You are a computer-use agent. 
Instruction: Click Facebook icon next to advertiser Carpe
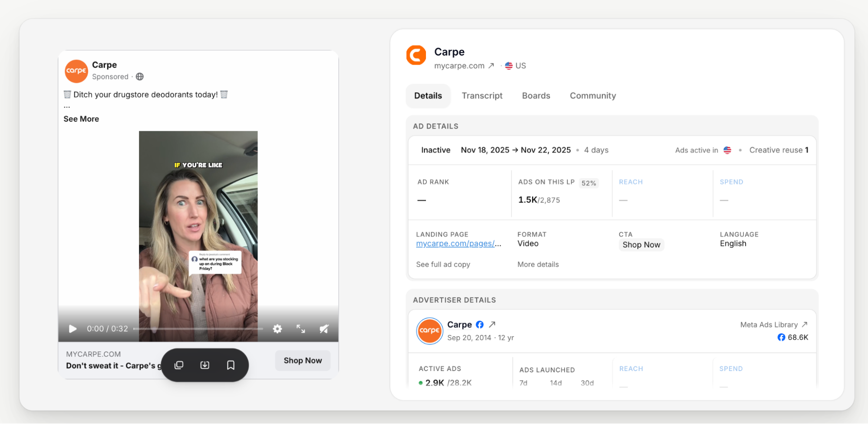point(480,325)
